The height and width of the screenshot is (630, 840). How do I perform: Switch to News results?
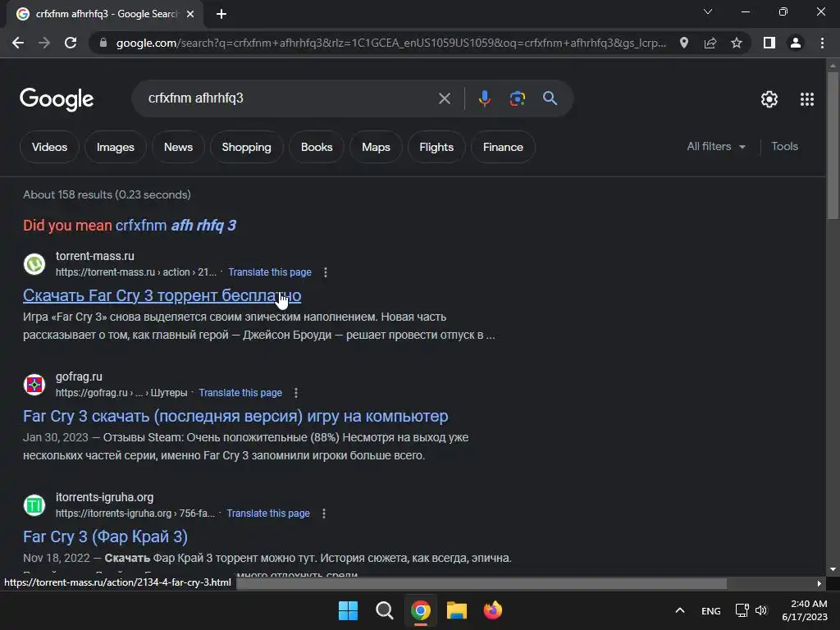[178, 147]
